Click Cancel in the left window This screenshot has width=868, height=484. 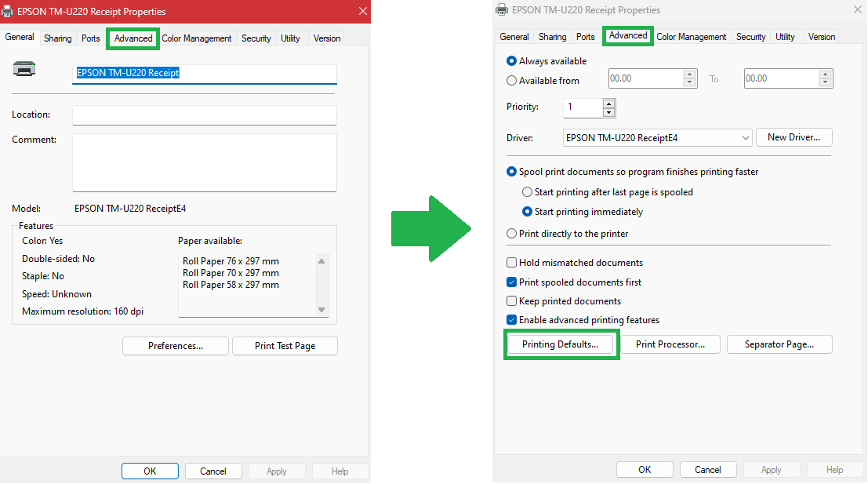point(213,471)
